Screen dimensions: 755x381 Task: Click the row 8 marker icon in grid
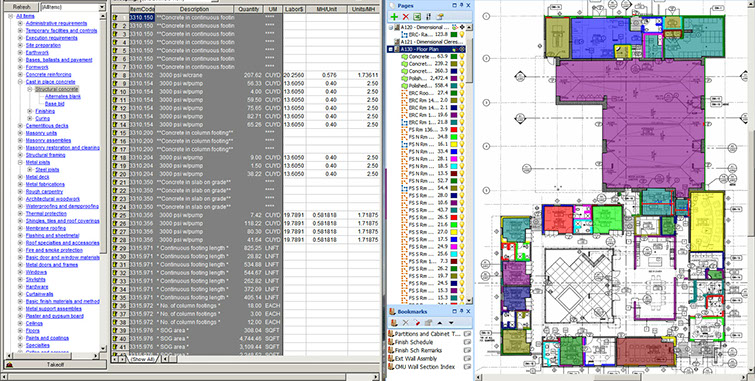[x=115, y=75]
